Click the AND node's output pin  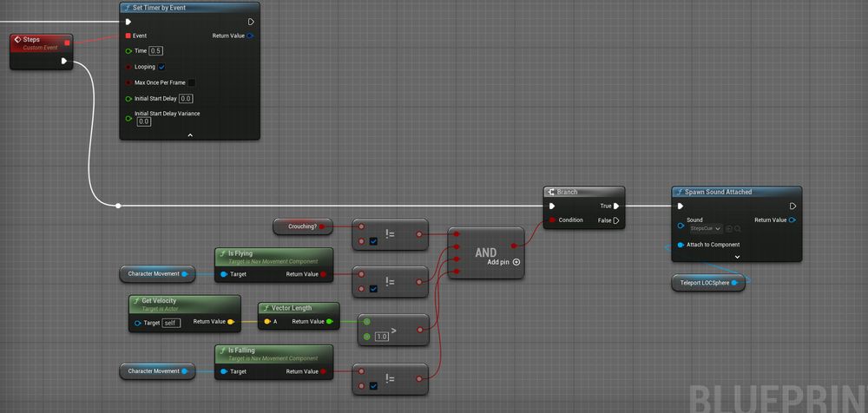514,246
